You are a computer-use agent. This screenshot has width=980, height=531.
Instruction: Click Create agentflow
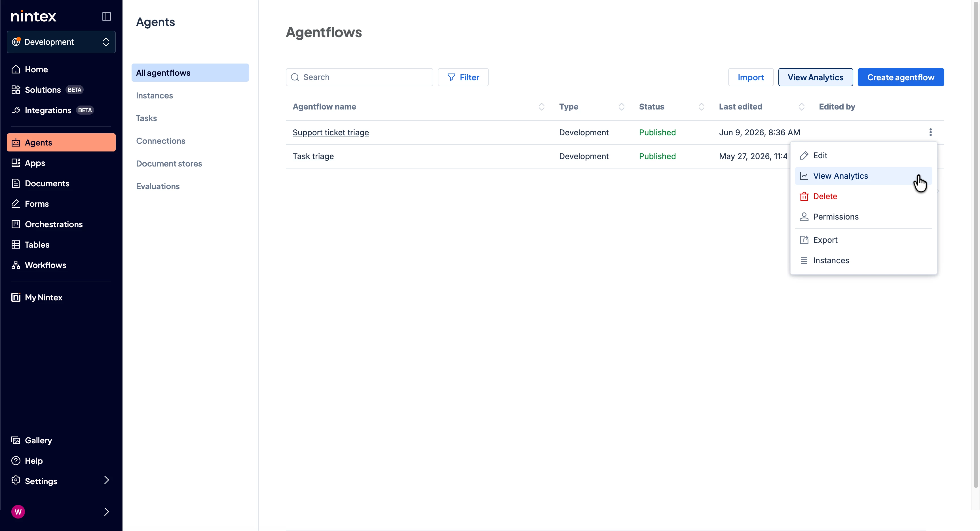(x=901, y=77)
